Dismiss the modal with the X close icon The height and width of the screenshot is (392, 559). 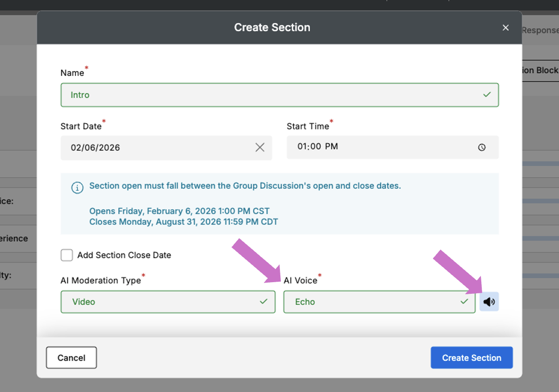click(505, 27)
